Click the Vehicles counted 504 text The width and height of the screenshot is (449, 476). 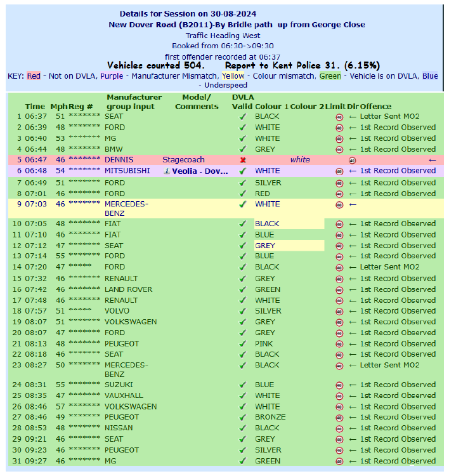(x=156, y=65)
